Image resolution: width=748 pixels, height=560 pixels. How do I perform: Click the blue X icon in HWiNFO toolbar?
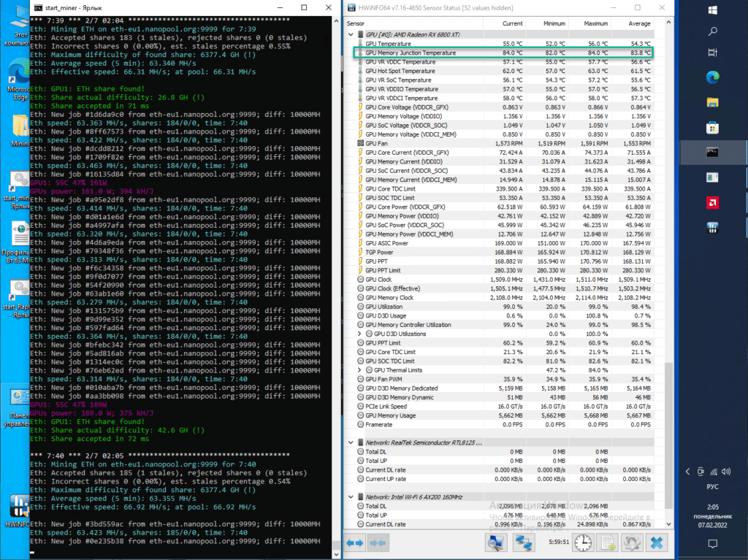[657, 542]
